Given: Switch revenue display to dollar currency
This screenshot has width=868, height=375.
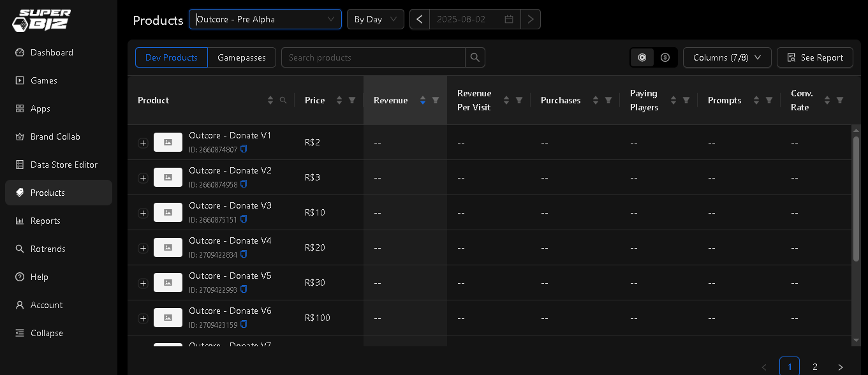Looking at the screenshot, I should [x=665, y=57].
